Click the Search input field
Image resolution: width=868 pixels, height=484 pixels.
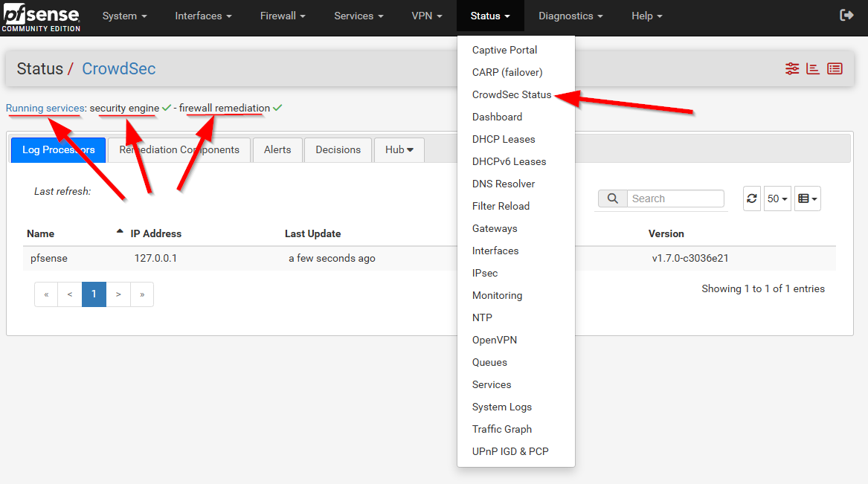click(675, 199)
